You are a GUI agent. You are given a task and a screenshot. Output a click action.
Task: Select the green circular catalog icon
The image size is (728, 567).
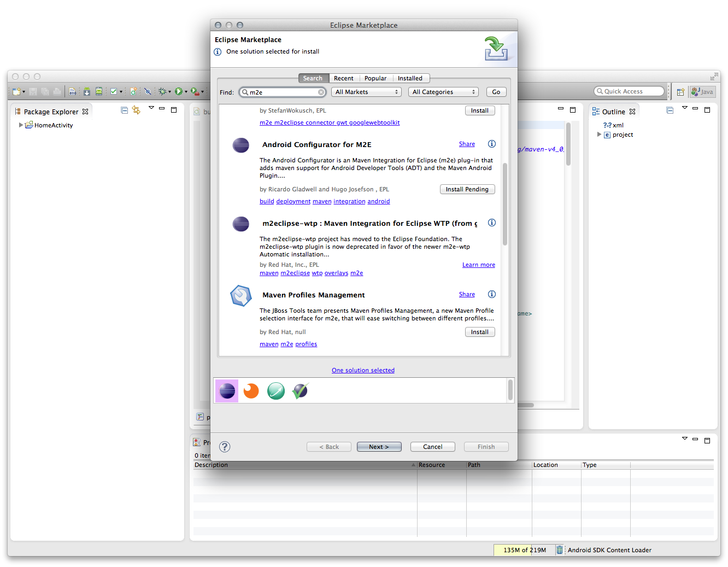[x=275, y=391]
